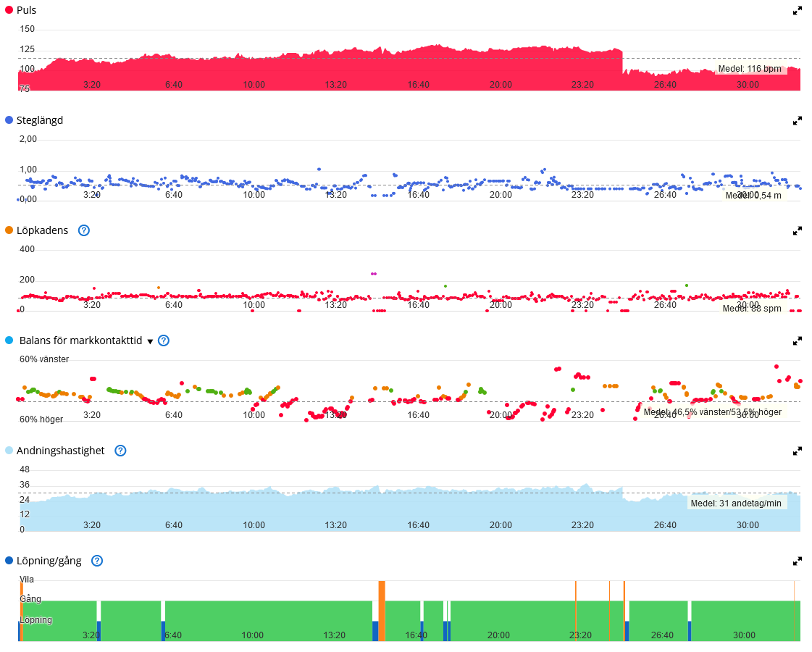Click the magenta cadence outlier point above 200
Viewport: 812px width, 652px height.
click(374, 273)
